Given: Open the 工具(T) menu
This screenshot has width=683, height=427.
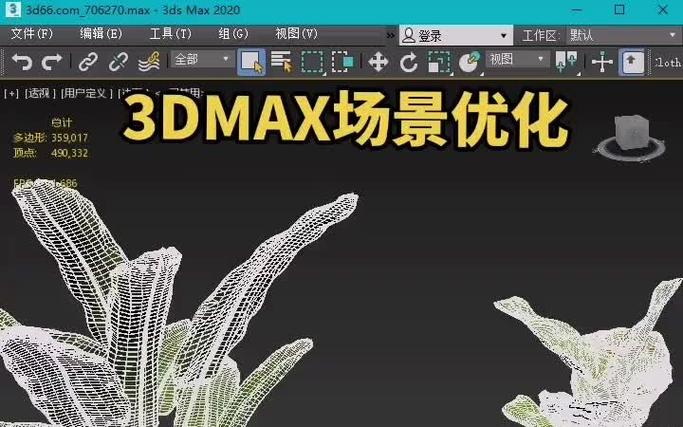Looking at the screenshot, I should (x=171, y=34).
